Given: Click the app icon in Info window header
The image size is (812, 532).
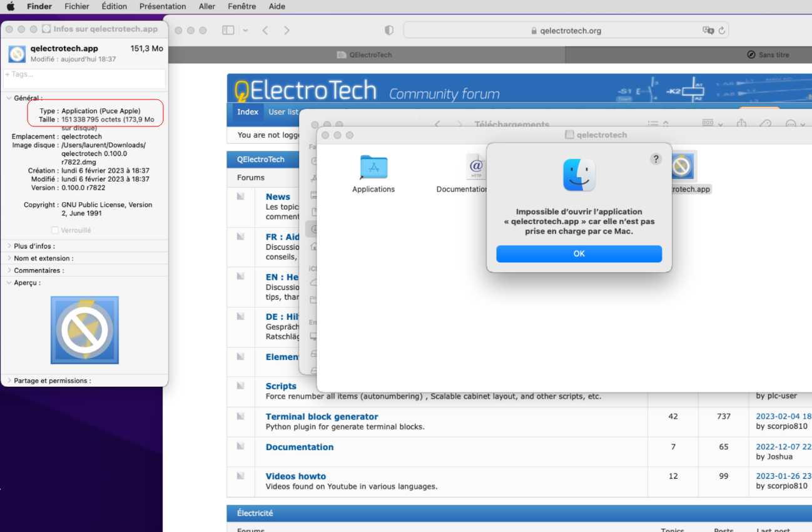Looking at the screenshot, I should click(x=17, y=54).
